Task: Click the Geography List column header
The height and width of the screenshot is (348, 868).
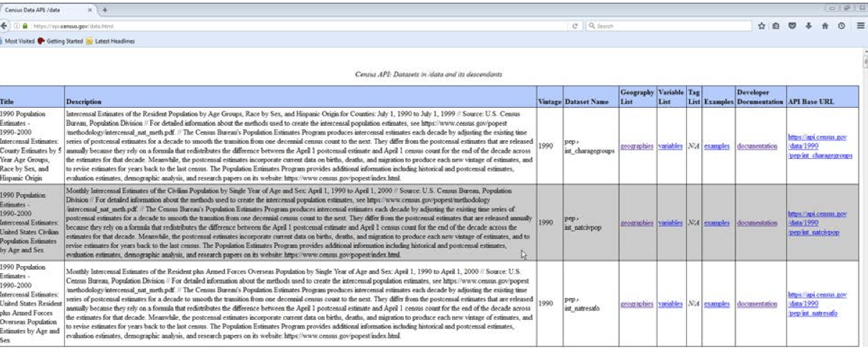Action: [637, 97]
